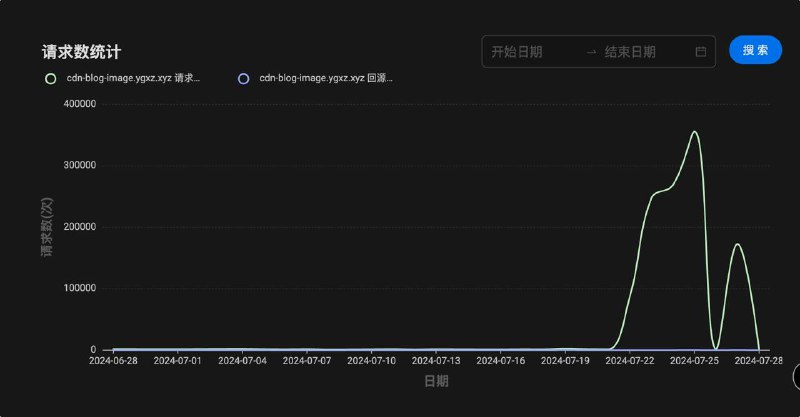The width and height of the screenshot is (800, 417).
Task: Open the 开始日期 start date picker
Action: pyautogui.click(x=530, y=51)
